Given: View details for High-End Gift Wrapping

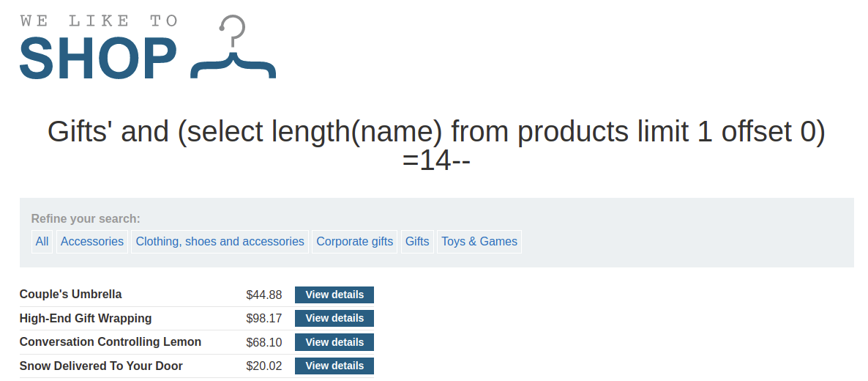Looking at the screenshot, I should click(334, 318).
